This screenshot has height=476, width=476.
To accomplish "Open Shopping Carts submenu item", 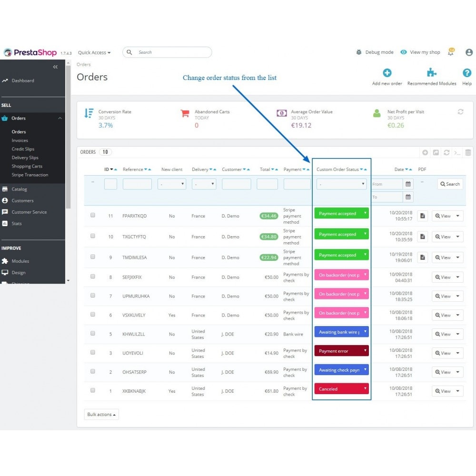I will tap(27, 166).
